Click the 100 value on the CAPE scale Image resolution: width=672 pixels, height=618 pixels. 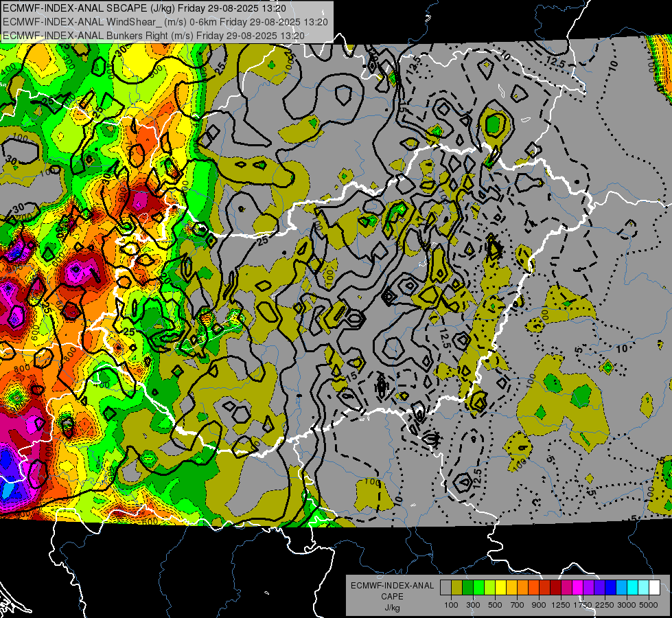[x=451, y=605]
